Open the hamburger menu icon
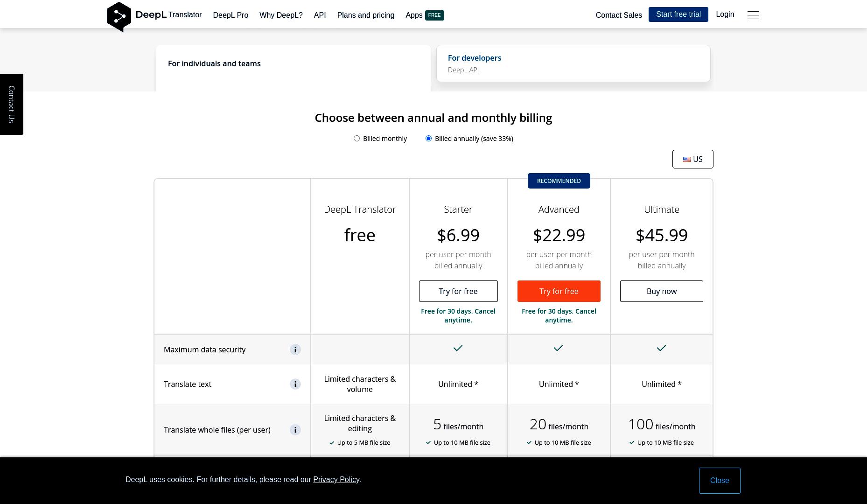The image size is (867, 504). 753,15
